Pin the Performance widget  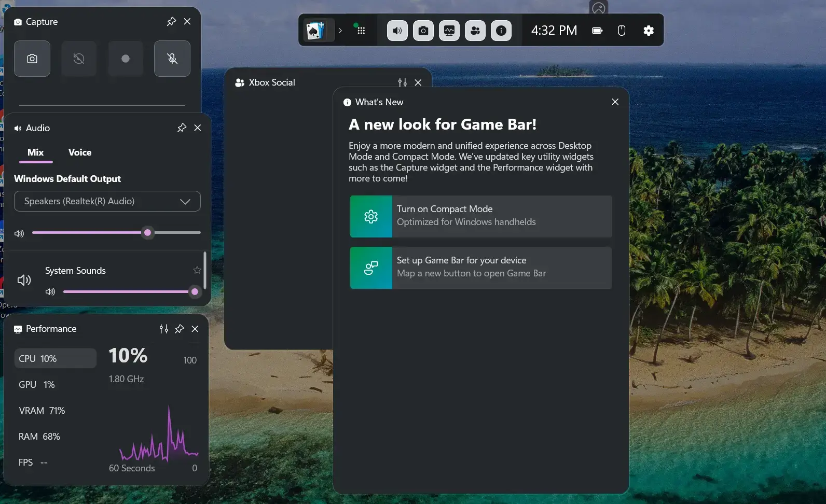[180, 329]
